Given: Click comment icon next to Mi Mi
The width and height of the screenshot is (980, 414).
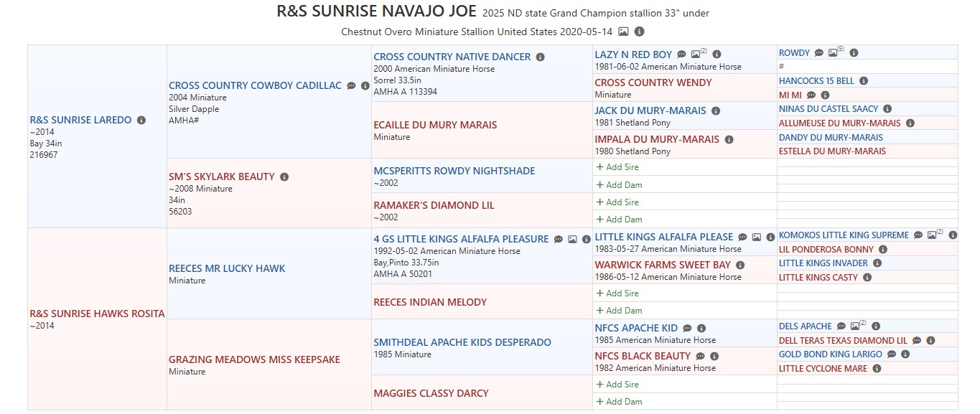Looking at the screenshot, I should pyautogui.click(x=811, y=95).
